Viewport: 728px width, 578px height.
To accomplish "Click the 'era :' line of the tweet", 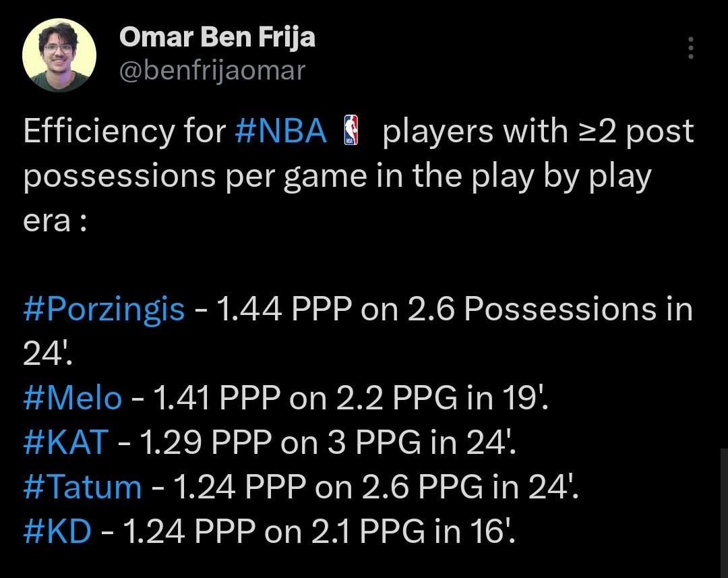I will coord(54,221).
